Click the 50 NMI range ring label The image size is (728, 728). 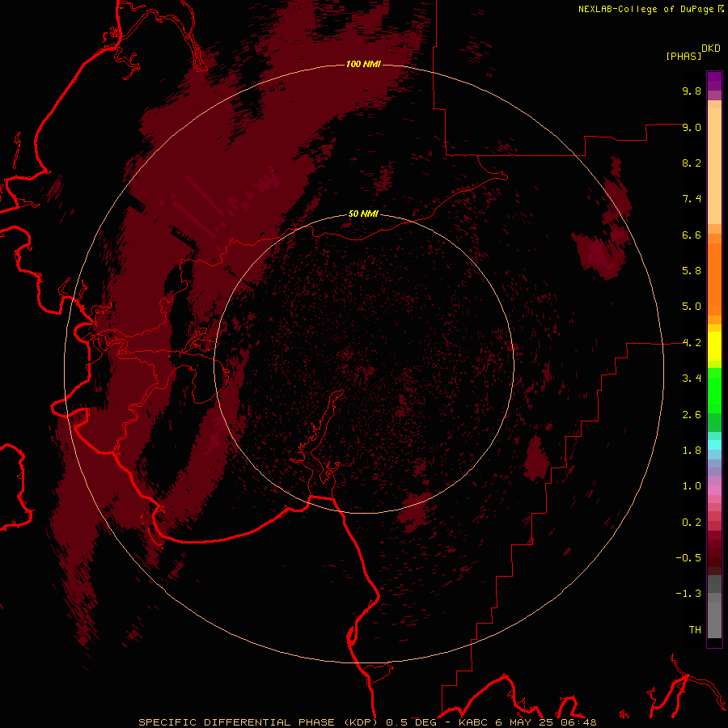coord(363,214)
